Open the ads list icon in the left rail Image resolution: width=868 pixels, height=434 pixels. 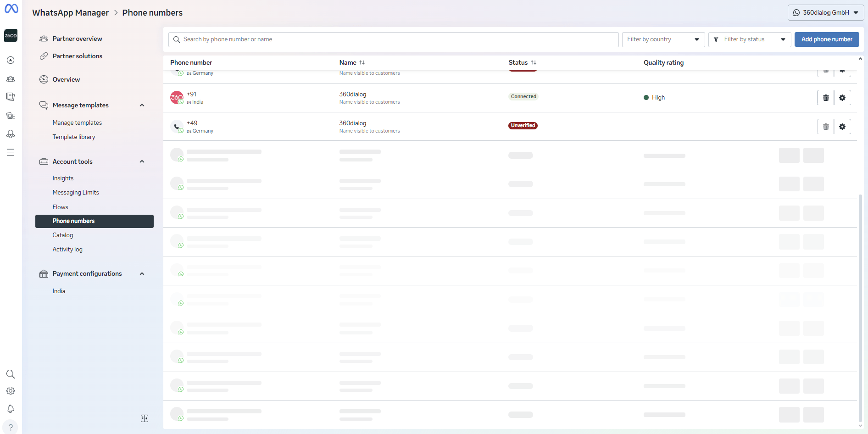[11, 116]
